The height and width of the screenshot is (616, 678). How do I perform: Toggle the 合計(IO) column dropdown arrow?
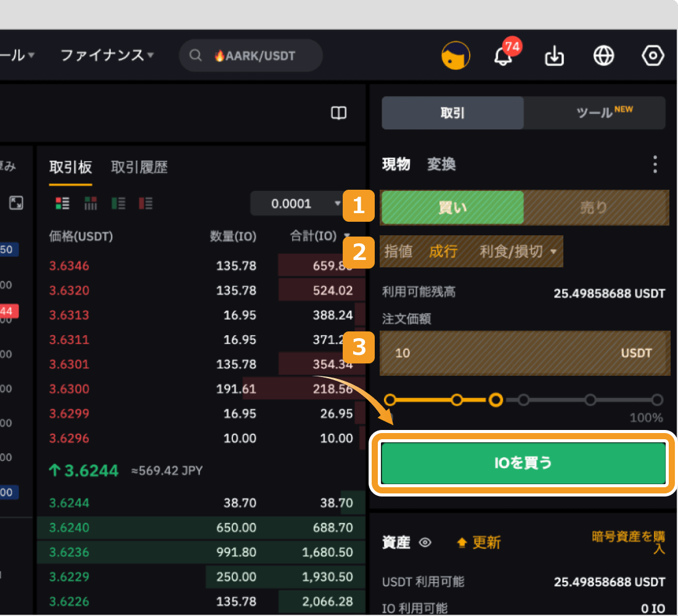[347, 235]
